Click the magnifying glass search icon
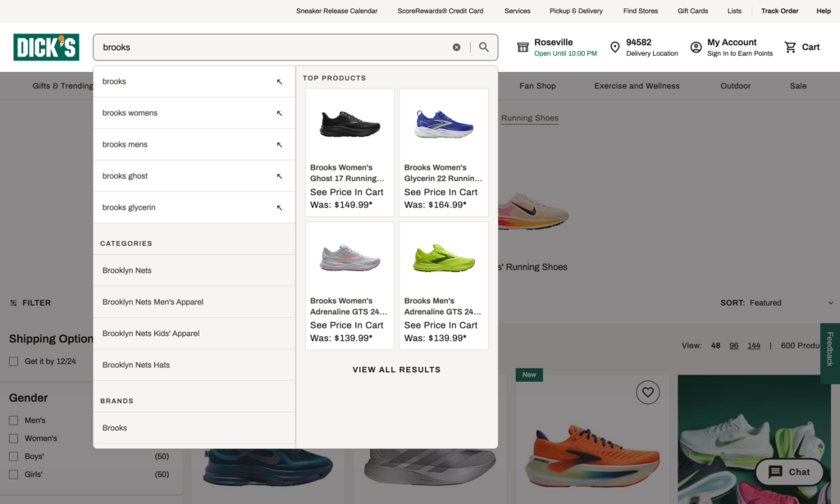The image size is (840, 504). coord(484,47)
